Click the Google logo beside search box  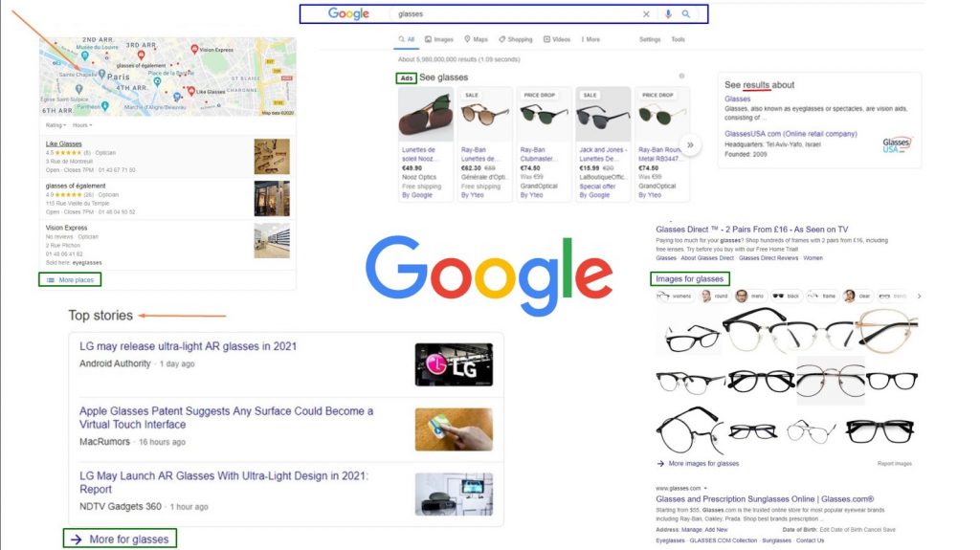[348, 13]
